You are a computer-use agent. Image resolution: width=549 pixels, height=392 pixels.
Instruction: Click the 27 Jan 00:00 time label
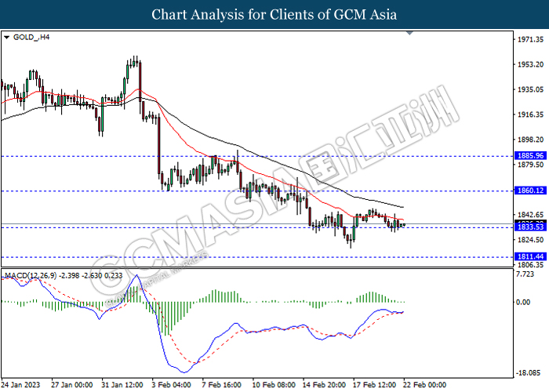(x=72, y=385)
